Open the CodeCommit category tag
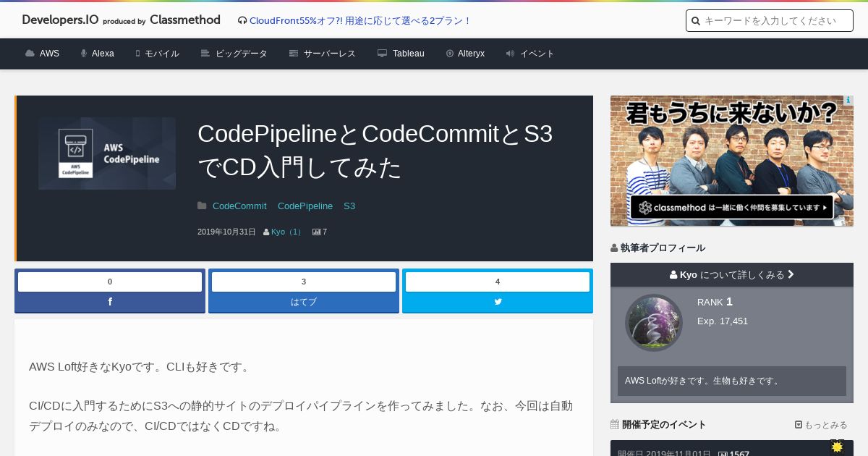Viewport: 868px width, 456px height. pos(239,206)
